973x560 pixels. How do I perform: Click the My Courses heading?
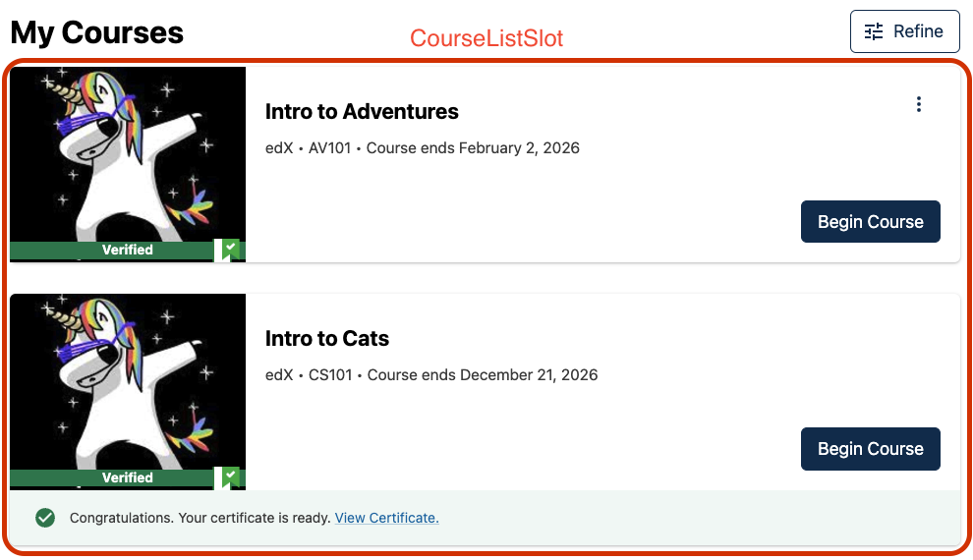[x=97, y=32]
